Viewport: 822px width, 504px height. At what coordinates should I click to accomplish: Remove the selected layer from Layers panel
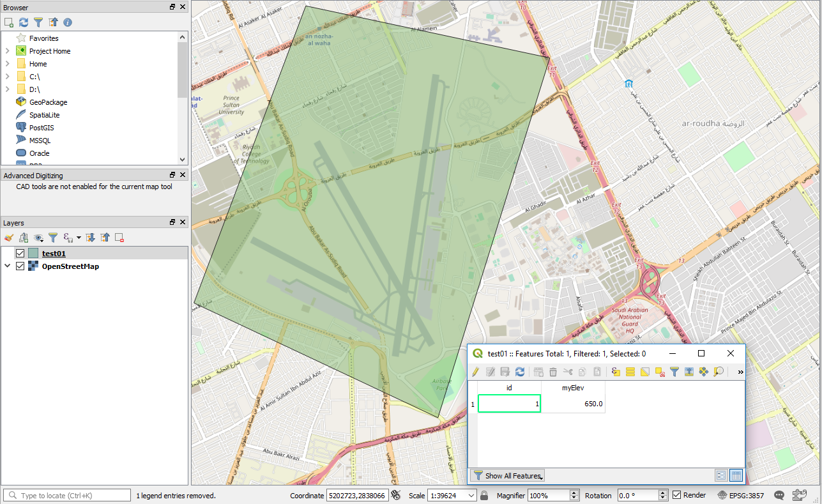click(119, 237)
